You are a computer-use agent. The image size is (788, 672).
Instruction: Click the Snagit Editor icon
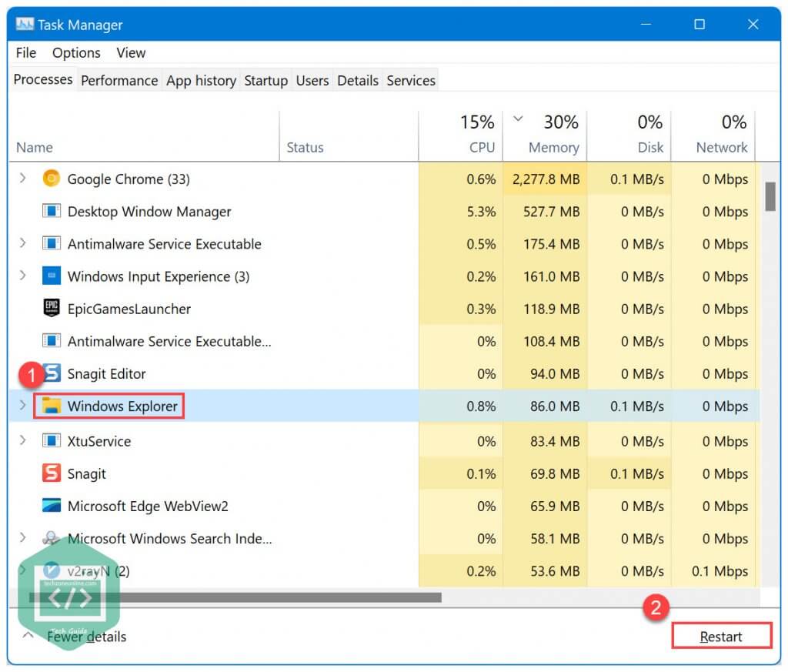[x=51, y=373]
